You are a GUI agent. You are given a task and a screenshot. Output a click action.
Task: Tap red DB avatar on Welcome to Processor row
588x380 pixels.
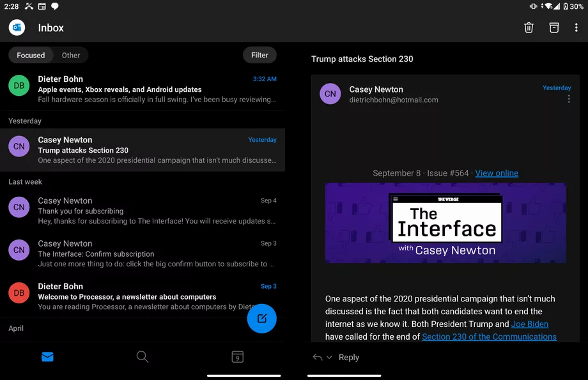19,293
